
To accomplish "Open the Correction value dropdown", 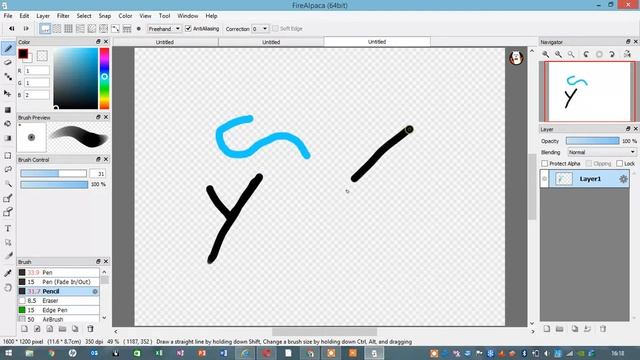I will 260,29.
